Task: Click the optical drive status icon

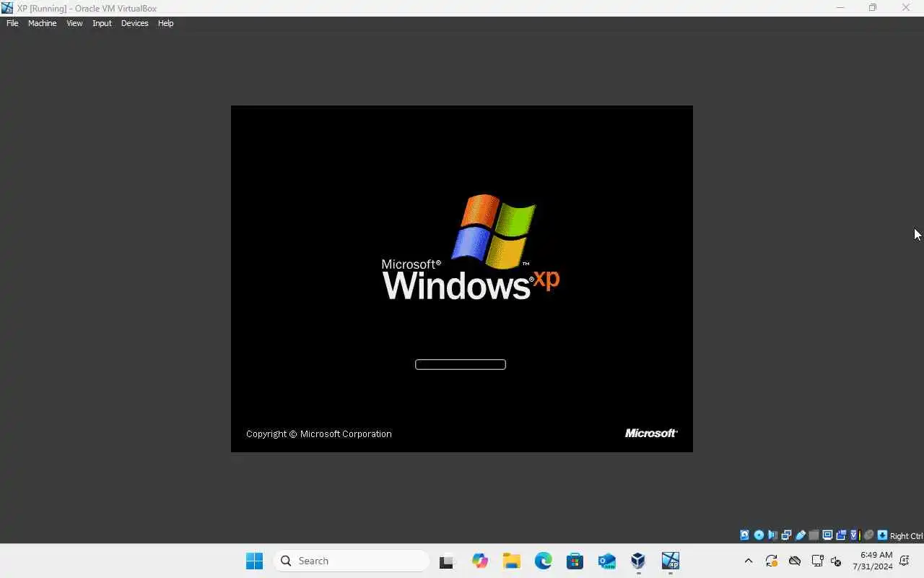Action: 759,535
